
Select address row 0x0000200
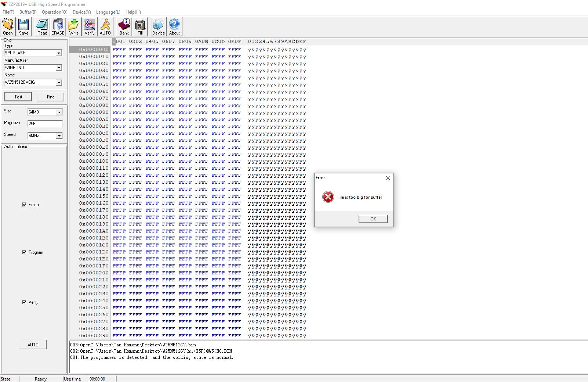pyautogui.click(x=94, y=273)
